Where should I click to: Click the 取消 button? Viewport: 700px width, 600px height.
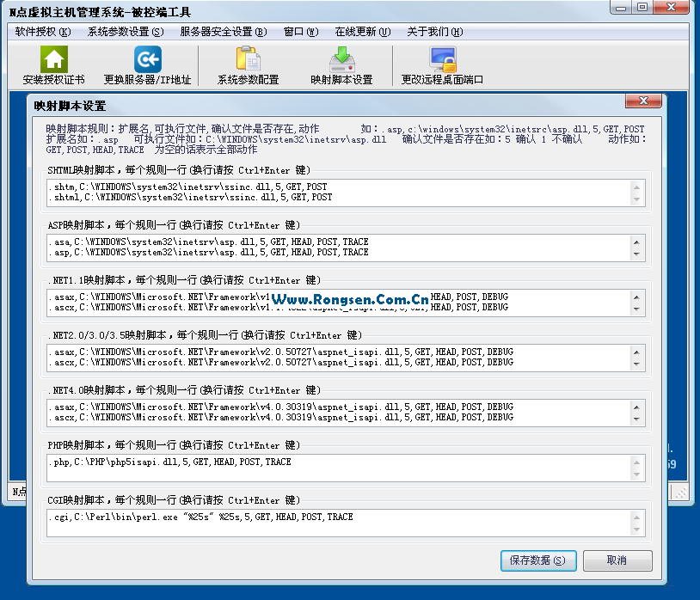click(x=617, y=560)
